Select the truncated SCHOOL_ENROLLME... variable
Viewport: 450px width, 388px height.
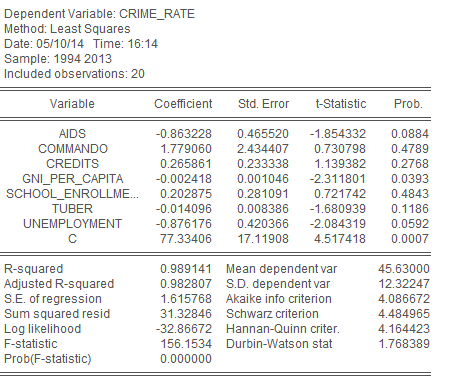pyautogui.click(x=72, y=194)
